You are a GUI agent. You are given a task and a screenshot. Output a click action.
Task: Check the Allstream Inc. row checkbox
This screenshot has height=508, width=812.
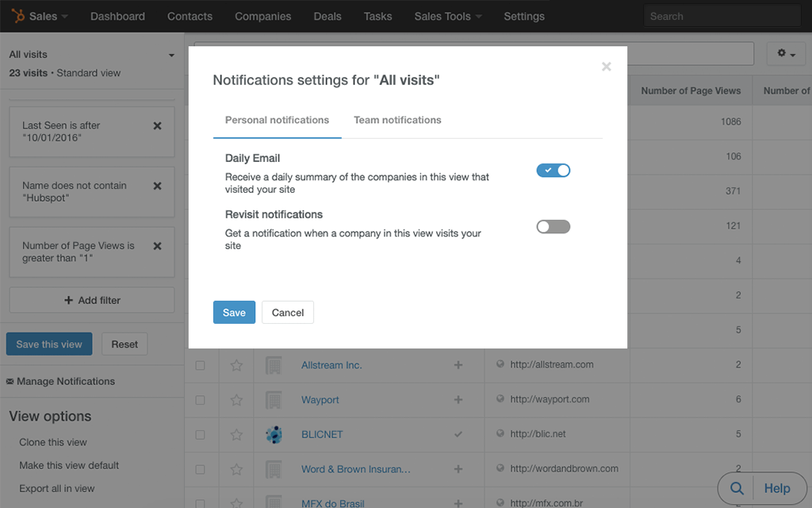tap(200, 365)
